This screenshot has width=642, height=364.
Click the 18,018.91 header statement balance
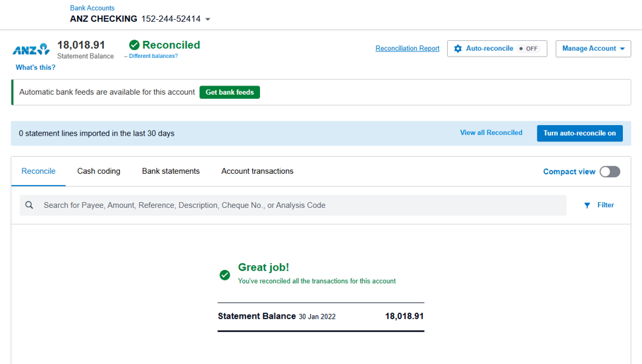click(x=81, y=45)
